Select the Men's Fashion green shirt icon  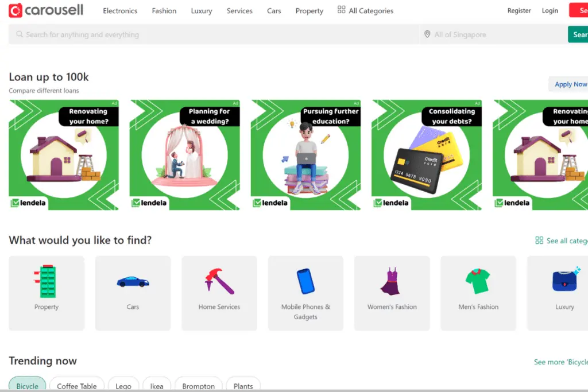(x=478, y=281)
